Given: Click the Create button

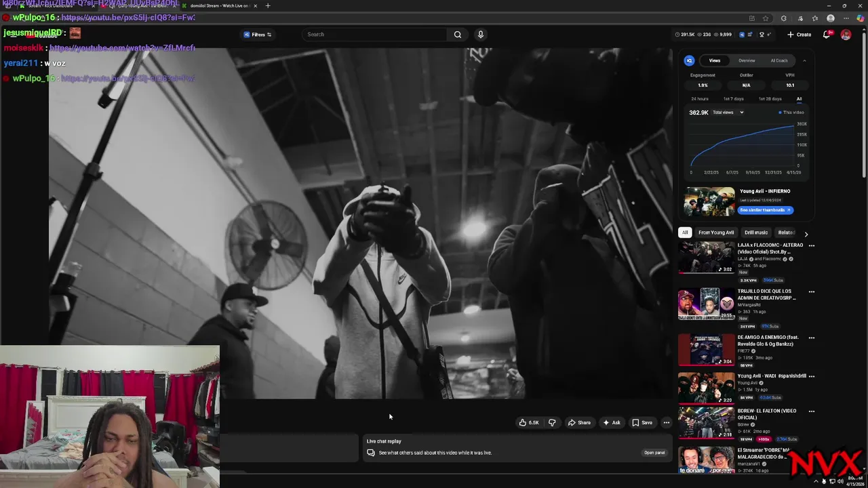Looking at the screenshot, I should [800, 35].
